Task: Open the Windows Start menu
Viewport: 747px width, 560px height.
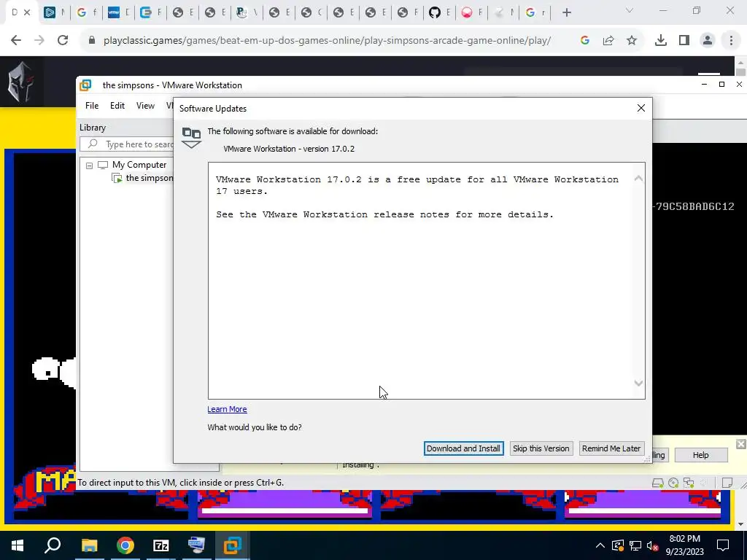Action: tap(18, 545)
